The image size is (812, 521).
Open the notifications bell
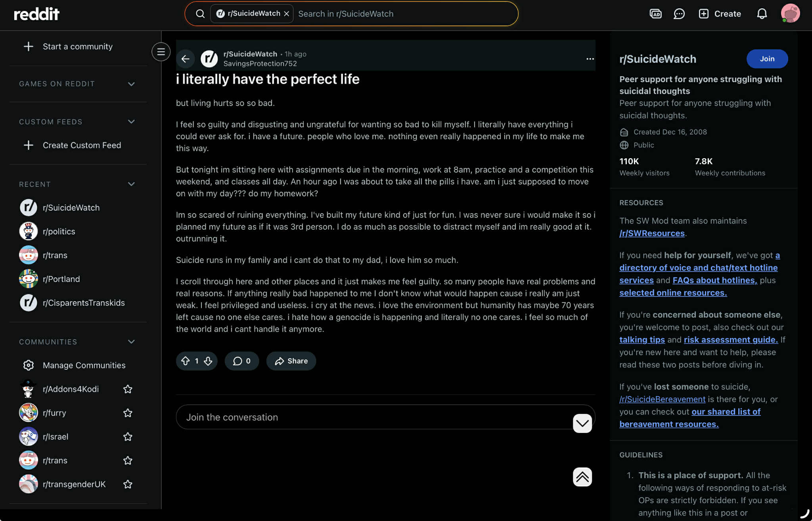(762, 14)
